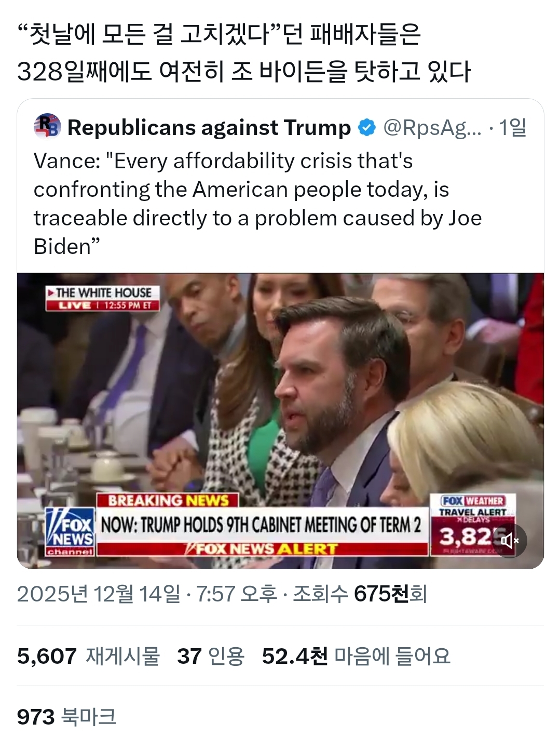Click The White House LIVE badge
This screenshot has height=736, width=560.
point(103,298)
